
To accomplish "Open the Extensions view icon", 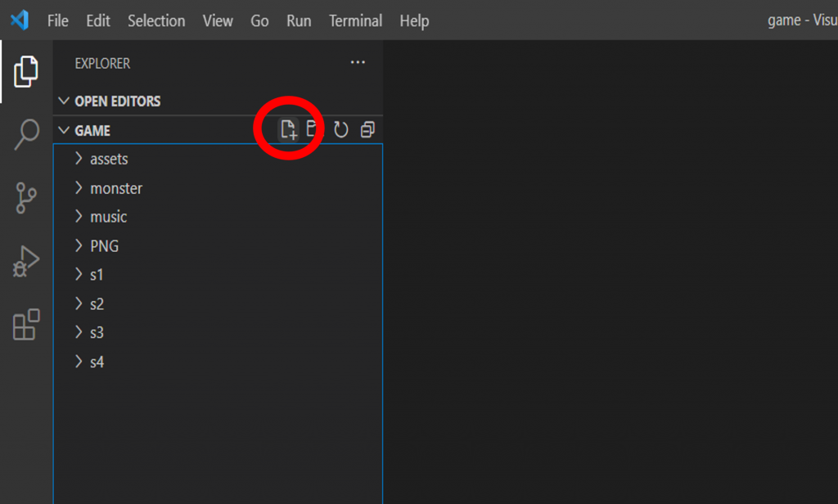I will click(x=26, y=325).
